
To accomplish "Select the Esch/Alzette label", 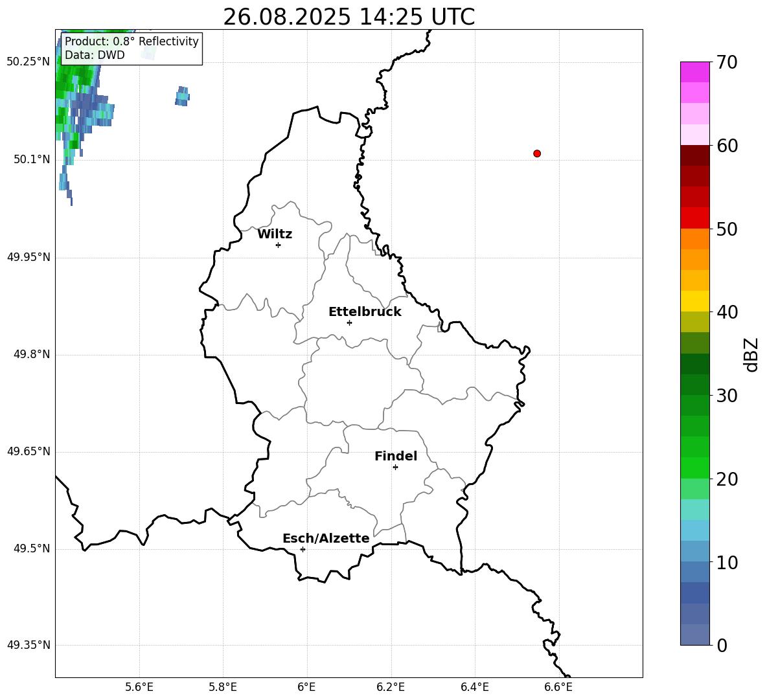I will [326, 538].
